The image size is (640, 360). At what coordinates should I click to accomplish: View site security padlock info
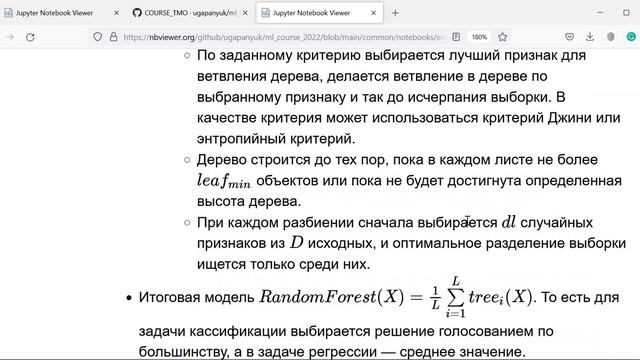tap(113, 37)
